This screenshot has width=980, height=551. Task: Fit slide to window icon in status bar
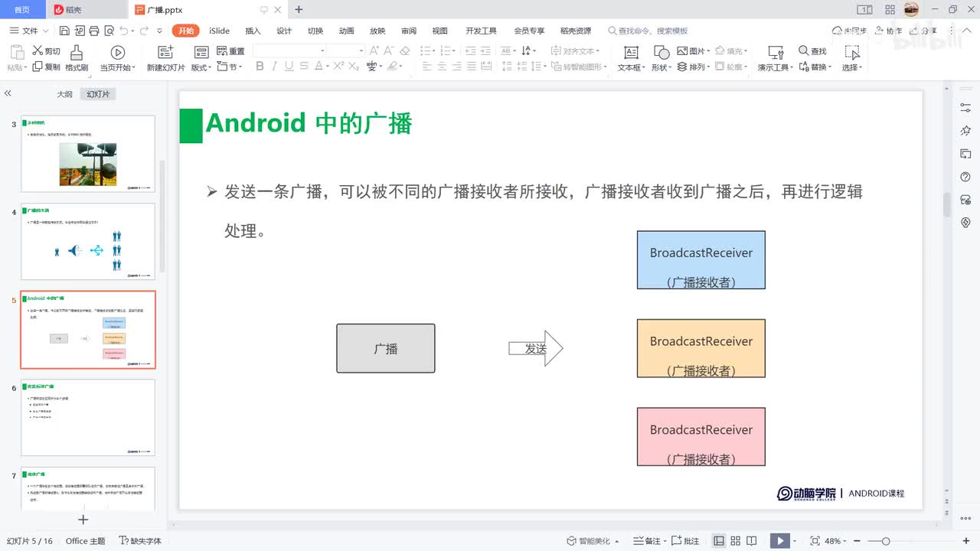point(815,541)
